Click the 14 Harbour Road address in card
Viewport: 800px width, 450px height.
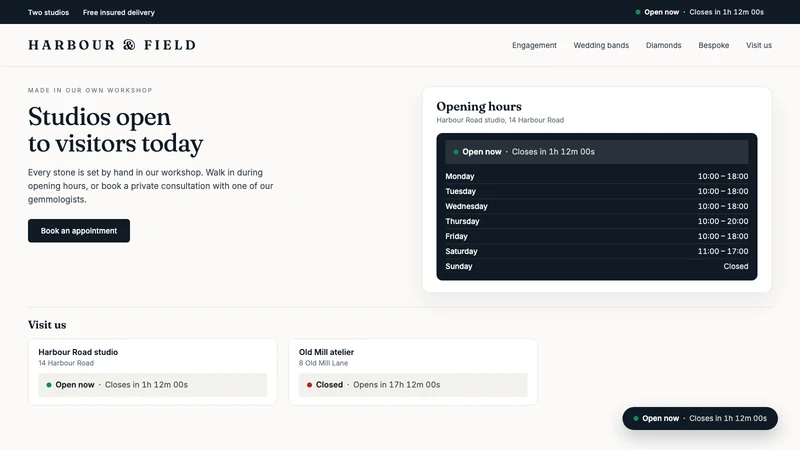point(66,363)
